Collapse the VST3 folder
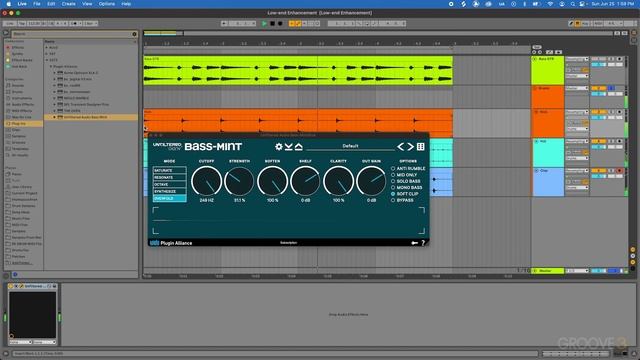This screenshot has height=360, width=640. tap(47, 60)
